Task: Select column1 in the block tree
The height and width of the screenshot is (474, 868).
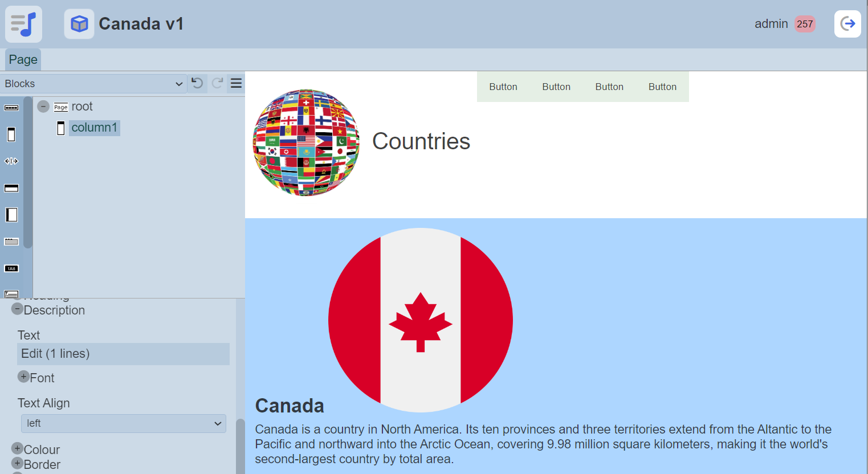Action: tap(94, 128)
